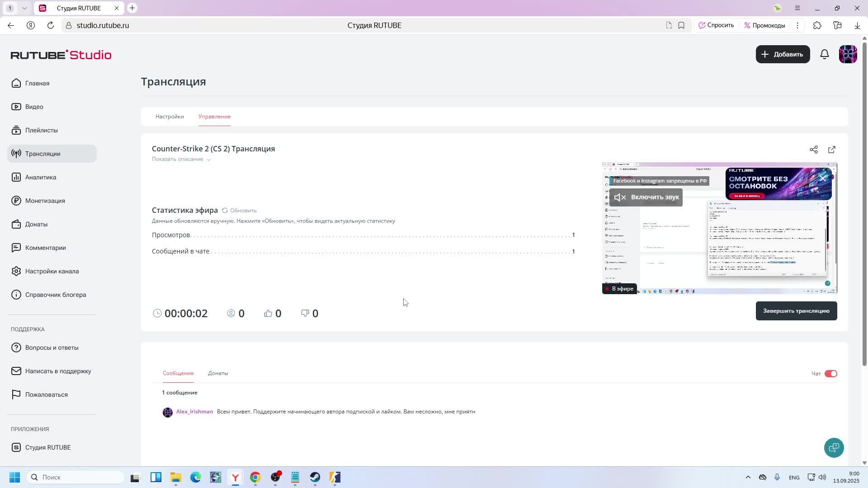Open the Добавить menu button
Viewport: 868px width, 488px height.
783,54
